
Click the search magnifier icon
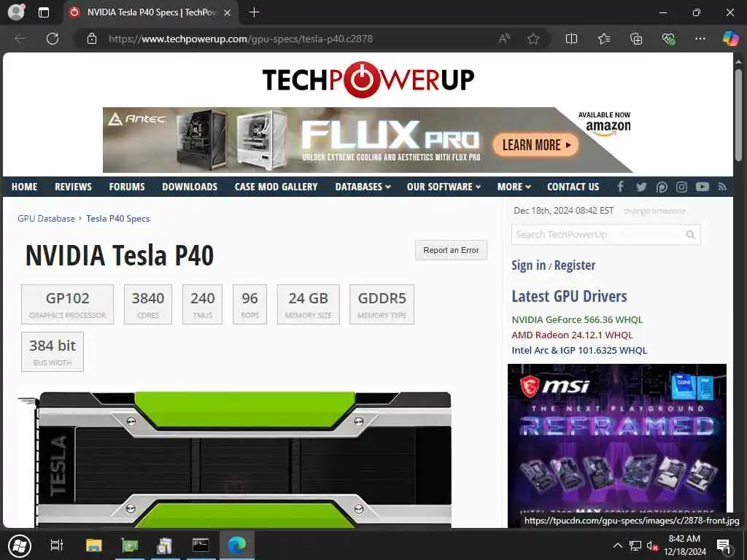[x=690, y=234]
